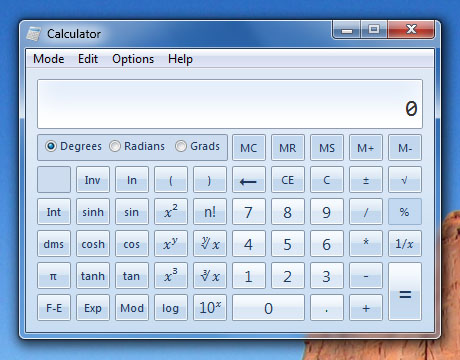
Task: Click the MR memory recall button
Action: [x=288, y=148]
